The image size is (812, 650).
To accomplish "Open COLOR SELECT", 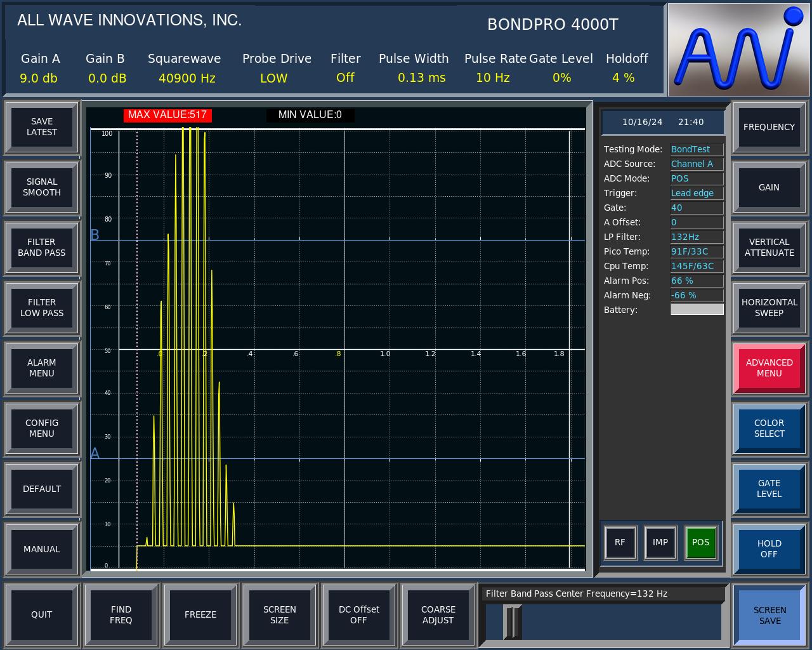I will point(769,428).
